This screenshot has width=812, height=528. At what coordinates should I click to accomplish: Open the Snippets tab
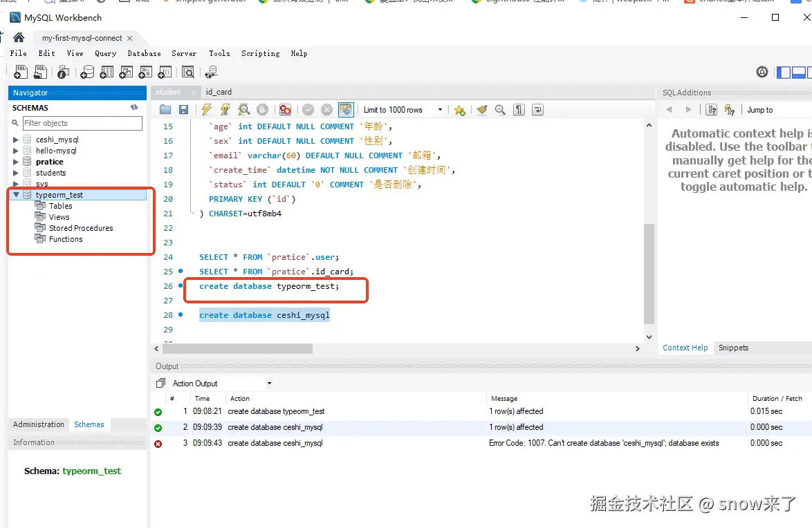[x=733, y=348]
